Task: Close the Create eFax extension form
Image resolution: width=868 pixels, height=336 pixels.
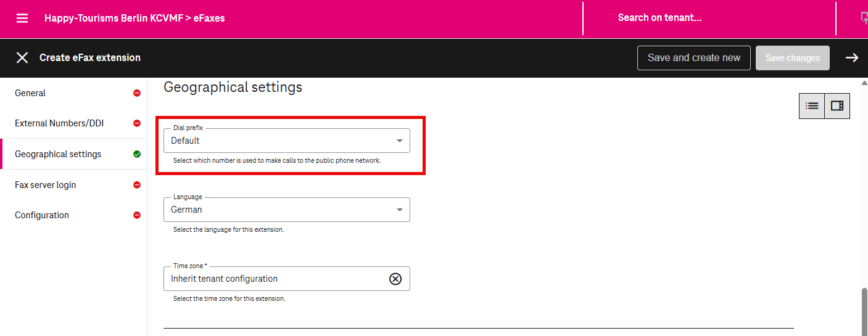Action: 22,58
